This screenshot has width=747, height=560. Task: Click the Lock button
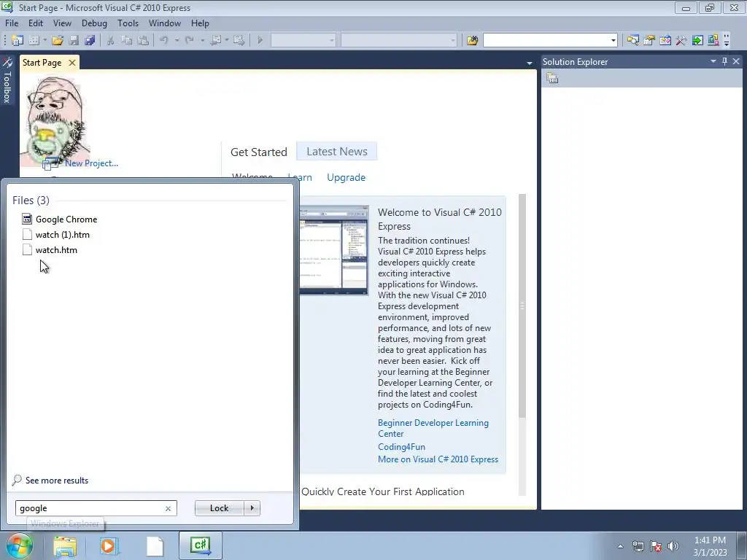[x=219, y=508]
